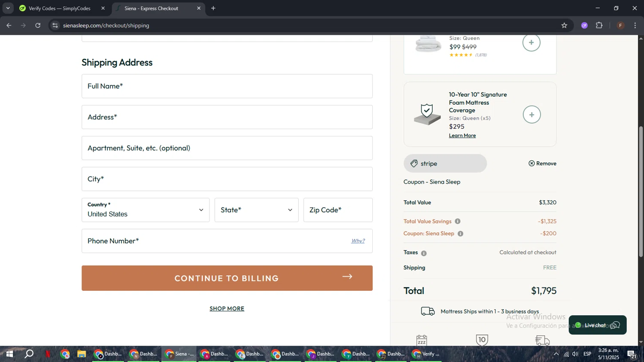The height and width of the screenshot is (362, 644).
Task: Open the Extensions puzzle menu
Action: 599,25
